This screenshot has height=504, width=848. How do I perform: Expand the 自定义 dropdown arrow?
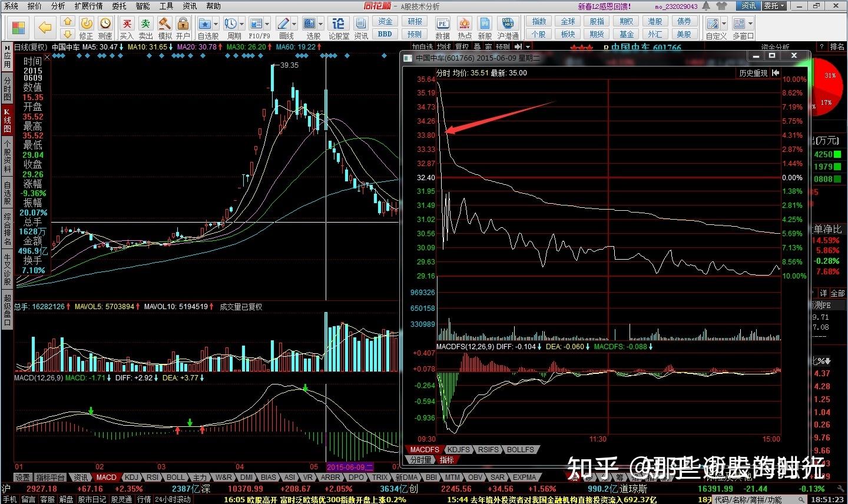pos(724,24)
